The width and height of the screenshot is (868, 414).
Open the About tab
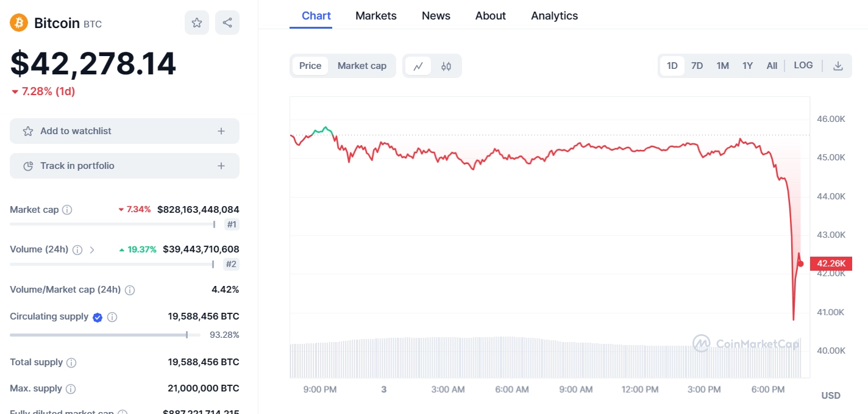491,16
